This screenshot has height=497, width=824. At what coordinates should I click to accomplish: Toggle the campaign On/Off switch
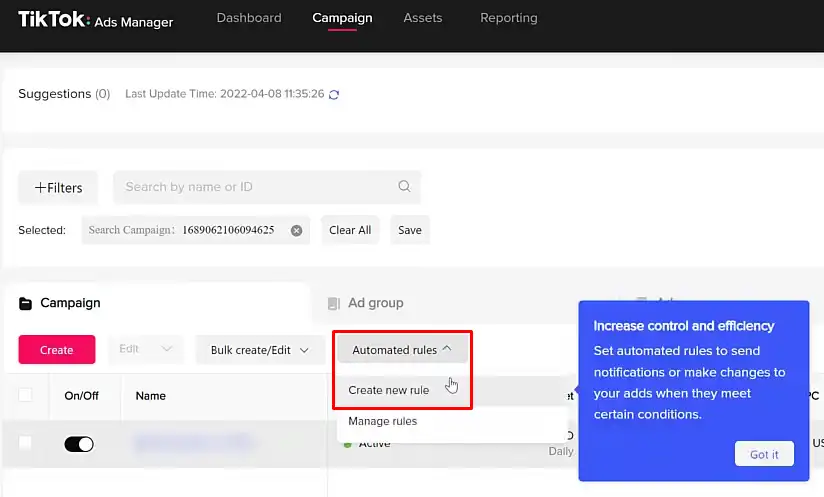click(x=79, y=444)
